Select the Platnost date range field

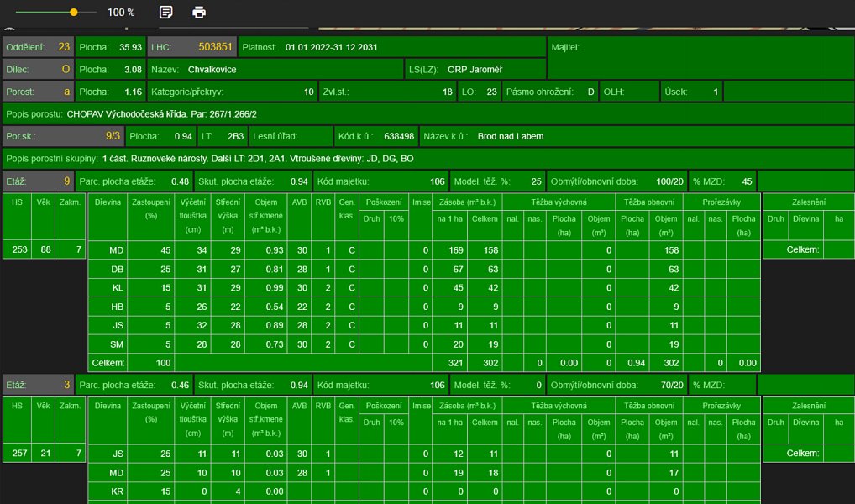tap(392, 47)
